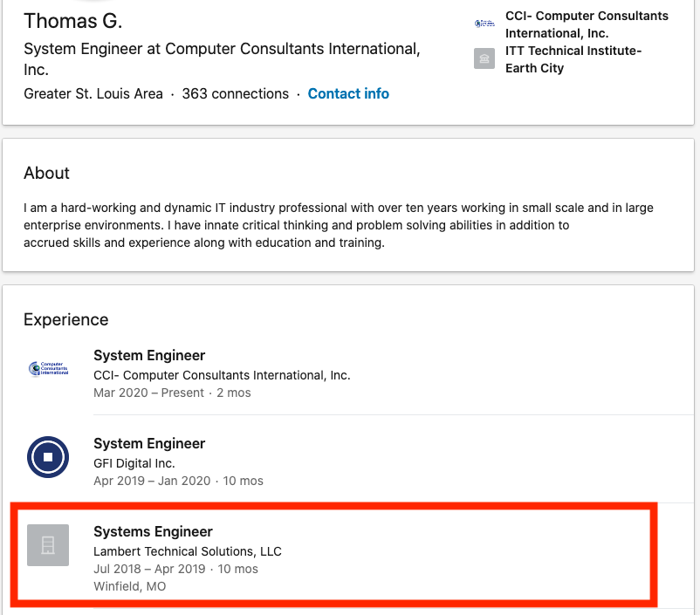Click the Lambert Technical Solutions placeholder building icon

(x=48, y=545)
